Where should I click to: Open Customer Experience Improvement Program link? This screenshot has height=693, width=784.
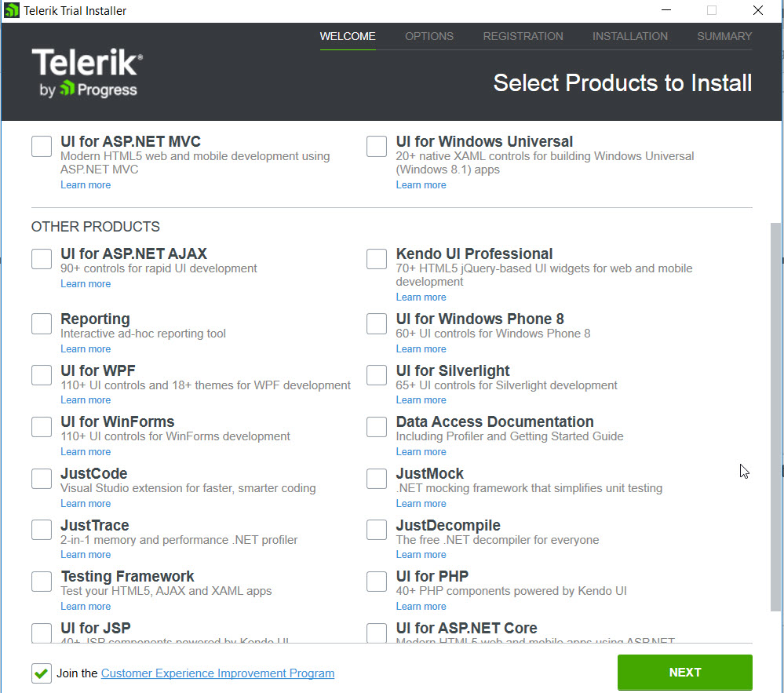click(x=217, y=673)
